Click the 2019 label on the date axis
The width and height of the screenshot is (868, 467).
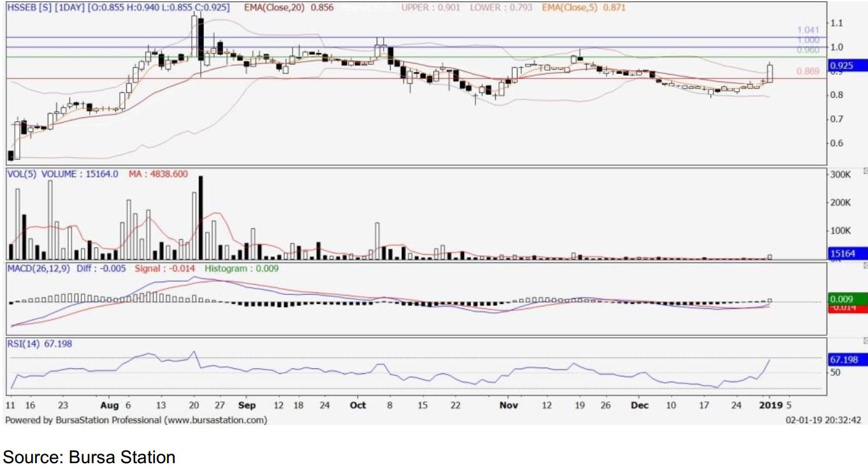coord(771,405)
